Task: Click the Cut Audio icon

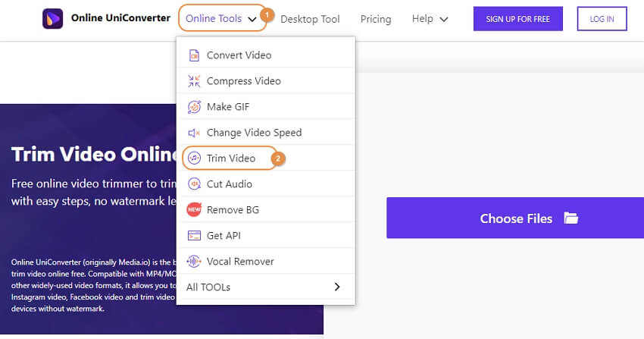Action: (x=194, y=184)
